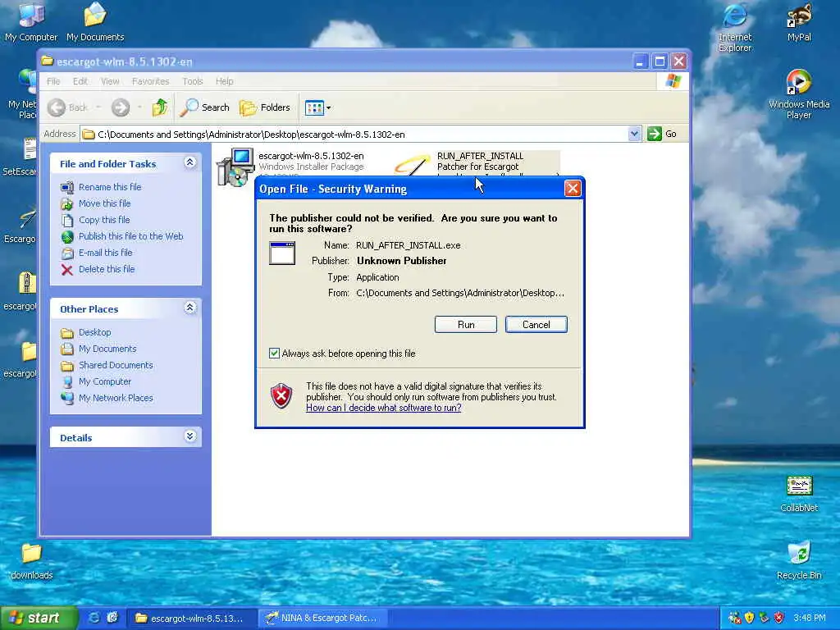The height and width of the screenshot is (630, 840).
Task: Select the RUN_AFTER_INSTALL patcher file icon
Action: pos(412,165)
